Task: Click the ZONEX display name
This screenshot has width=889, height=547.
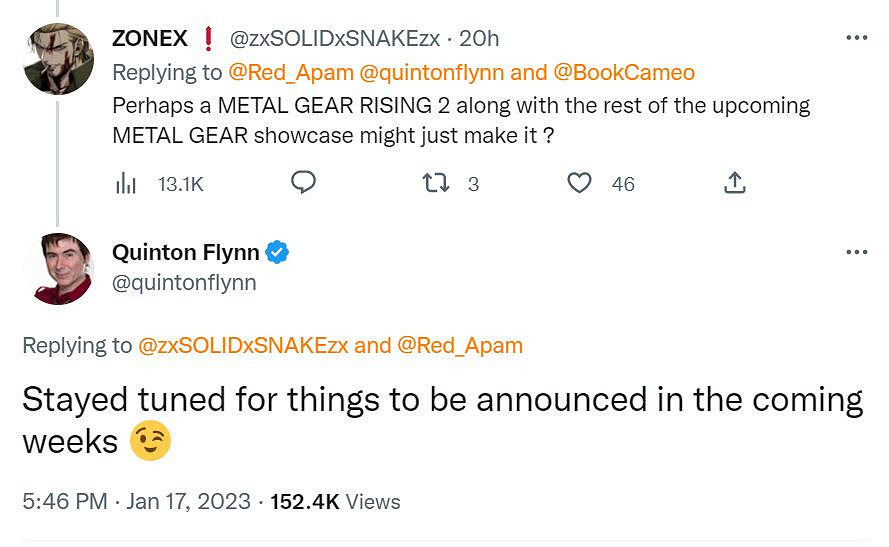Action: pos(149,39)
